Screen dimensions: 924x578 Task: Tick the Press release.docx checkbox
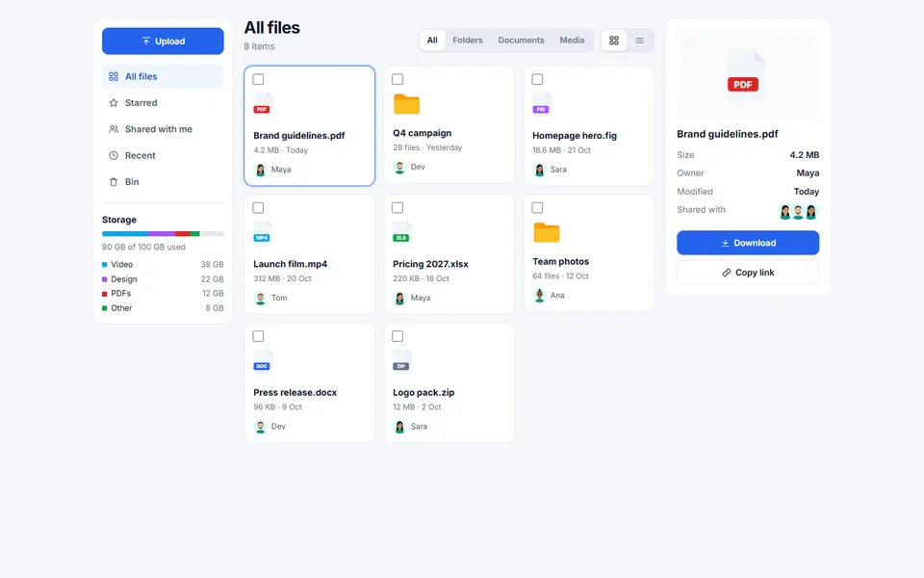tap(258, 336)
